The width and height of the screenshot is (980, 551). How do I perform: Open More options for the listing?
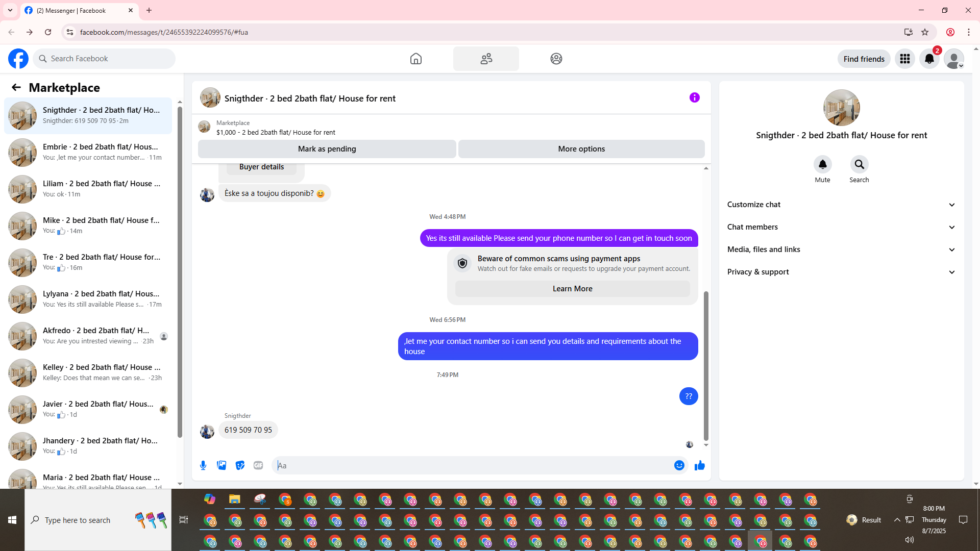pos(581,149)
